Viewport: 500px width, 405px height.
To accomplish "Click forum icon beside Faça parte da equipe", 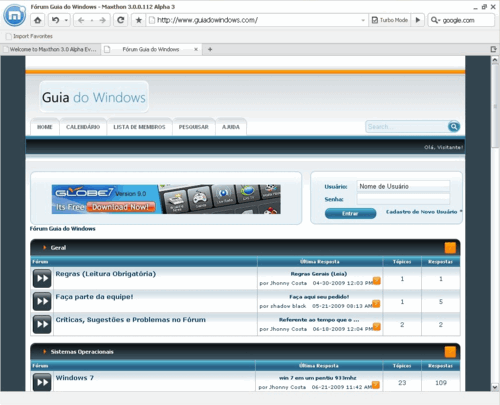I will (42, 301).
